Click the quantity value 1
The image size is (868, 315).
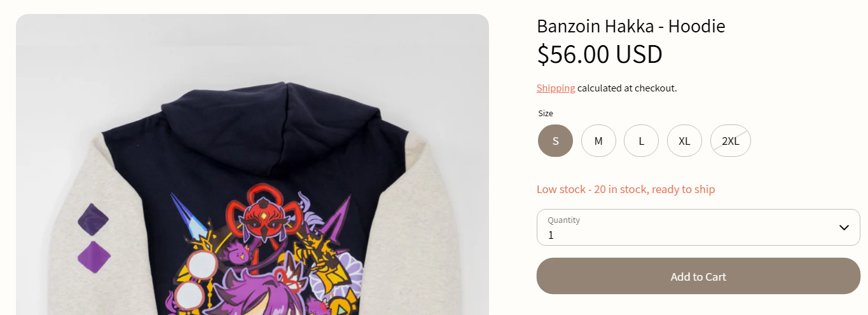tap(551, 235)
